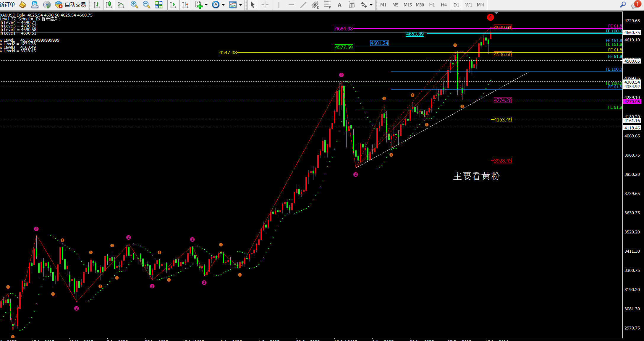Switch to the W1 timeframe
Screen dimensions: 644x341
[x=468, y=5]
